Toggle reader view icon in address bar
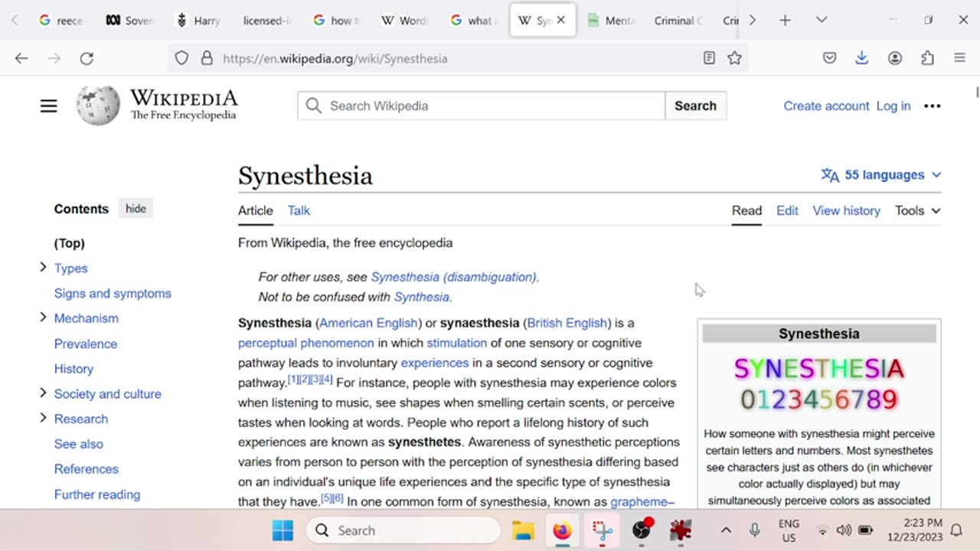Image resolution: width=980 pixels, height=551 pixels. (x=709, y=58)
